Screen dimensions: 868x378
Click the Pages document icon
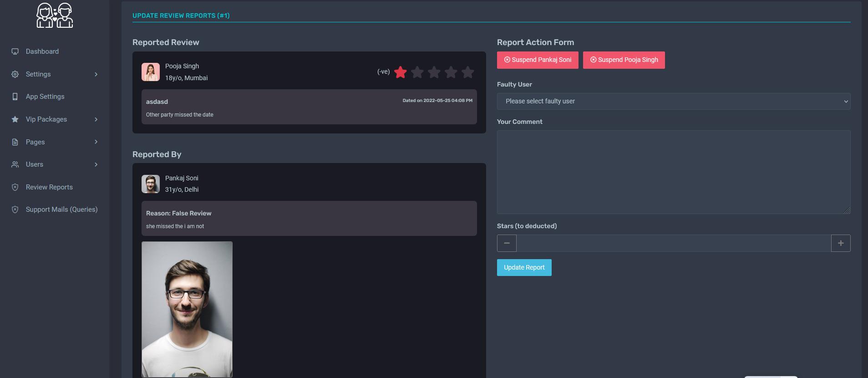point(15,142)
